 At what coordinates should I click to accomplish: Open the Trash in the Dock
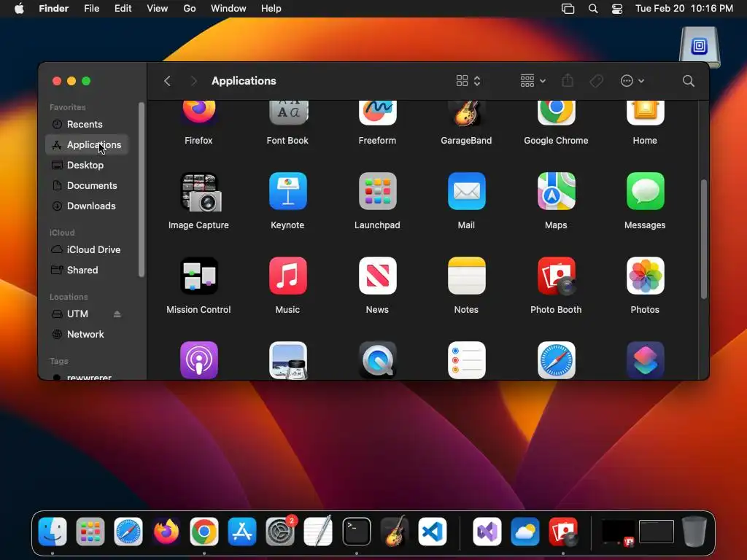pos(694,532)
